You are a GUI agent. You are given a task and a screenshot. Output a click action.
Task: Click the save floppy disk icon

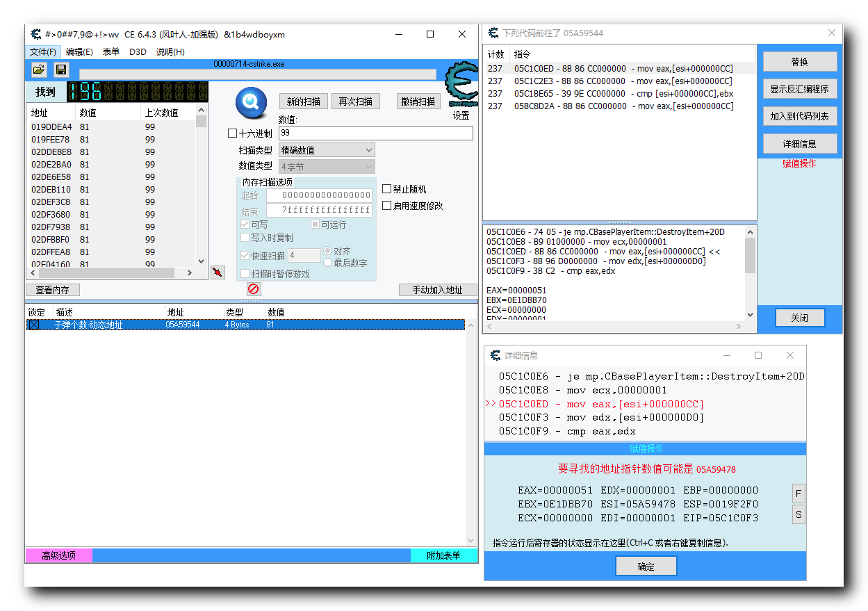pyautogui.click(x=61, y=70)
